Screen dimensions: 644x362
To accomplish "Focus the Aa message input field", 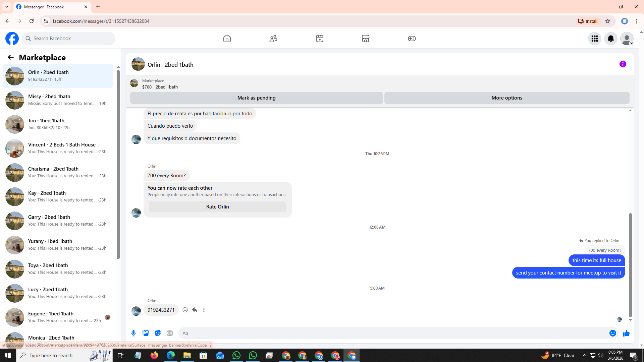I will (392, 333).
